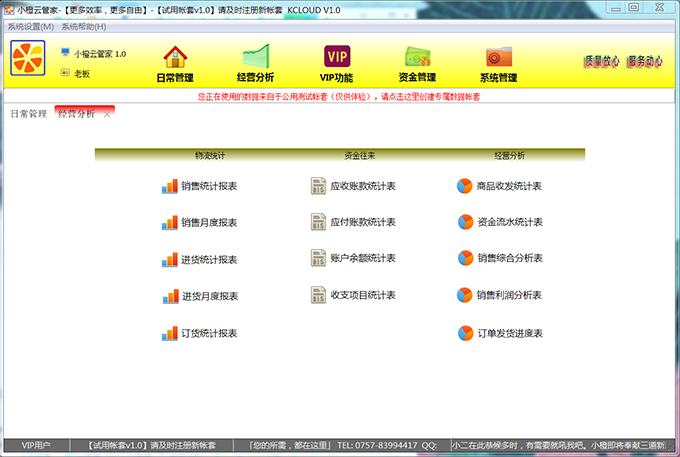Viewport: 680px width, 457px height.
Task: Click 小橙云管家 1.0 label
Action: tap(100, 54)
